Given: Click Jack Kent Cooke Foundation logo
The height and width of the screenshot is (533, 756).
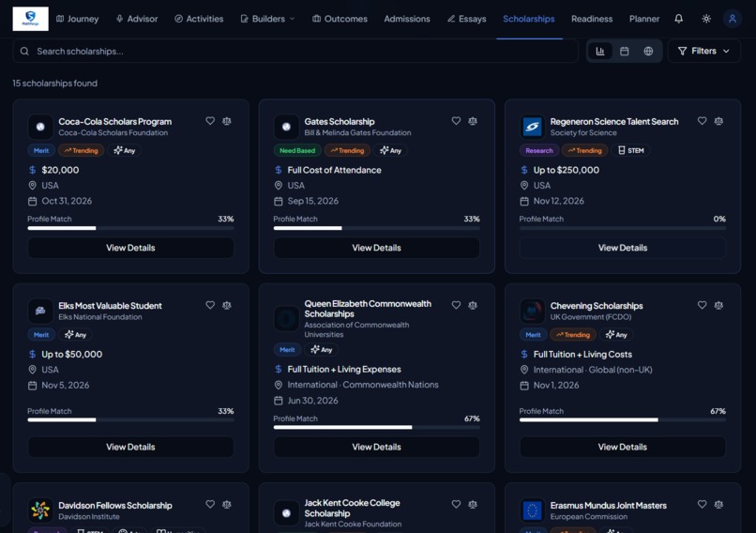Looking at the screenshot, I should coord(286,513).
